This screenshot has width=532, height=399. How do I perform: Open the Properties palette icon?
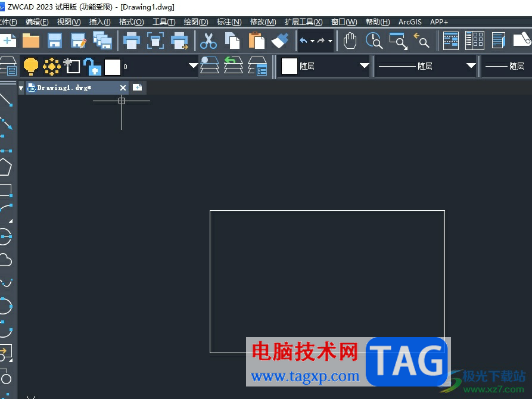pyautogui.click(x=451, y=40)
